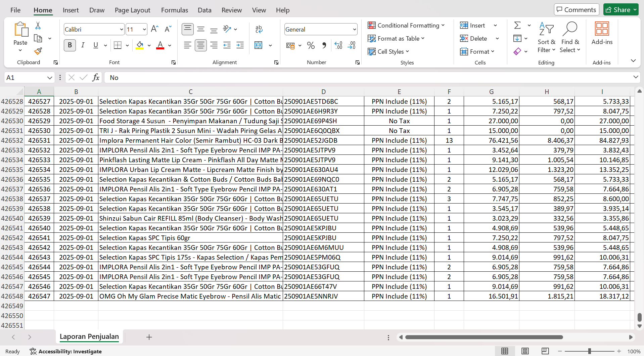644x356 pixels.
Task: Switch to the Insert tab
Action: click(x=71, y=10)
